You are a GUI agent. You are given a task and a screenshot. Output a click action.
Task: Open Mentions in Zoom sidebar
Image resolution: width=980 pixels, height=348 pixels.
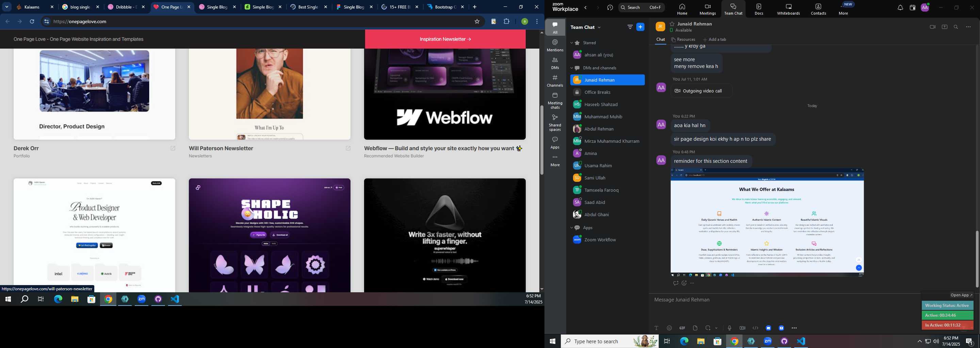coord(555,45)
